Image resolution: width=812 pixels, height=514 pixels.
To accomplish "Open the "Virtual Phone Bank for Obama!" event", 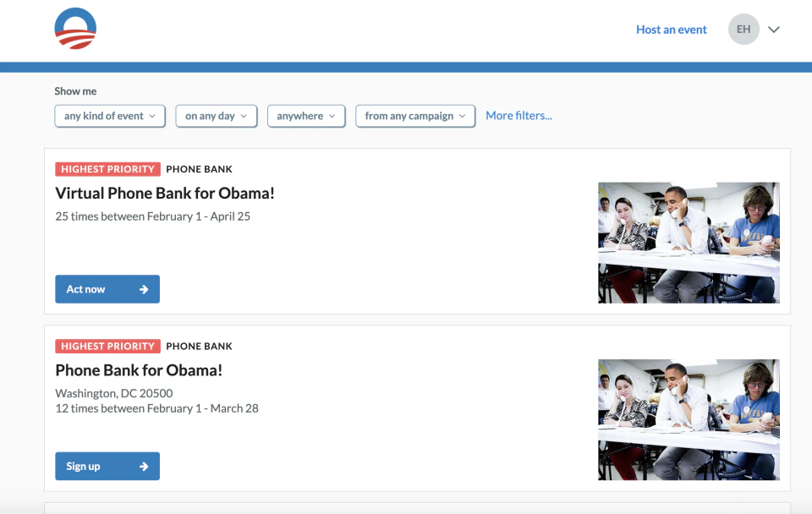I will [166, 193].
